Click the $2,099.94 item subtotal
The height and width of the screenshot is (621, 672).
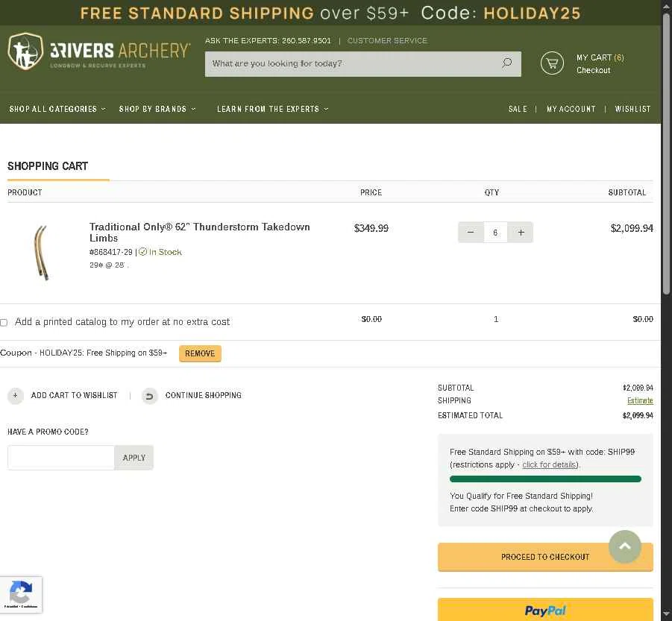tap(632, 228)
